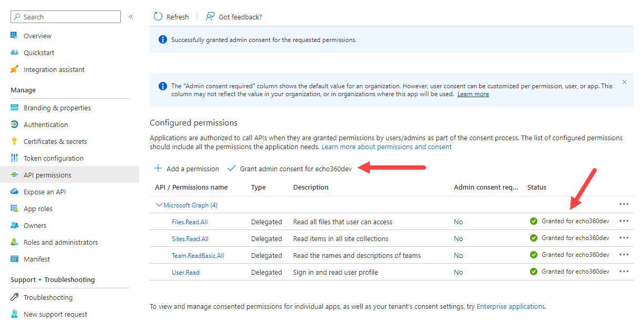Dismiss the admin consent info banner
Image resolution: width=644 pixels, height=323 pixels.
click(625, 82)
